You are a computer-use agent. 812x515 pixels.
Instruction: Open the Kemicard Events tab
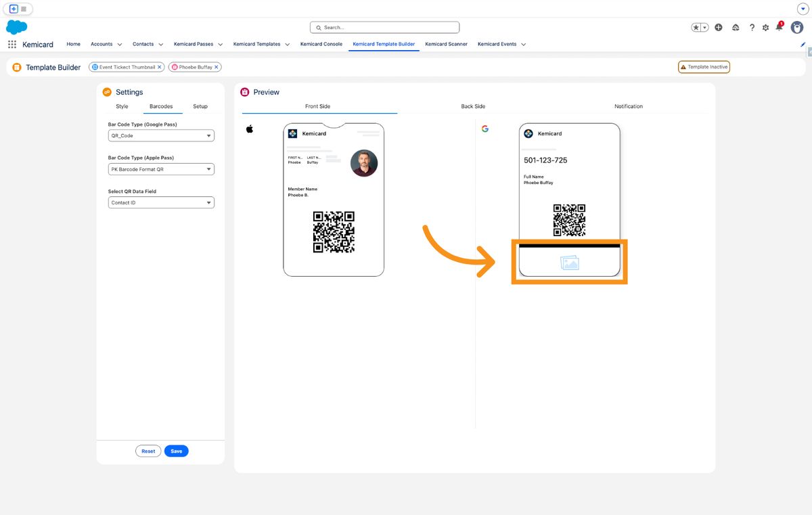coord(497,44)
